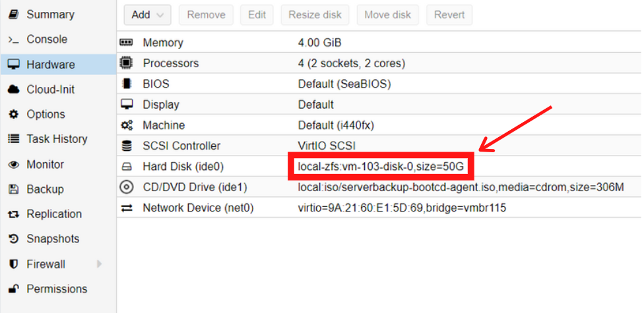This screenshot has height=313, width=644.
Task: Click the Permissions unlock icon
Action: (x=14, y=289)
